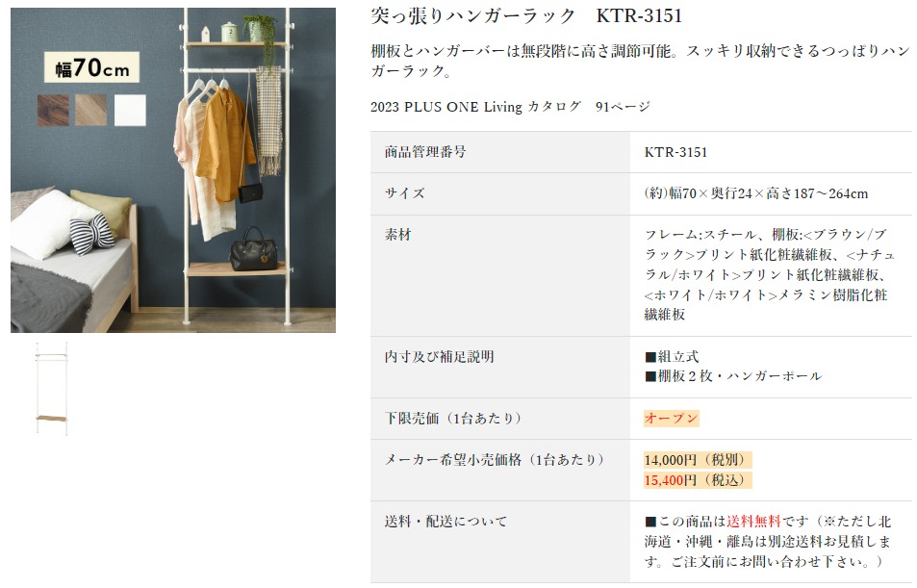The width and height of the screenshot is (917, 588).
Task: Click the main product photo with clothes
Action: [x=173, y=170]
